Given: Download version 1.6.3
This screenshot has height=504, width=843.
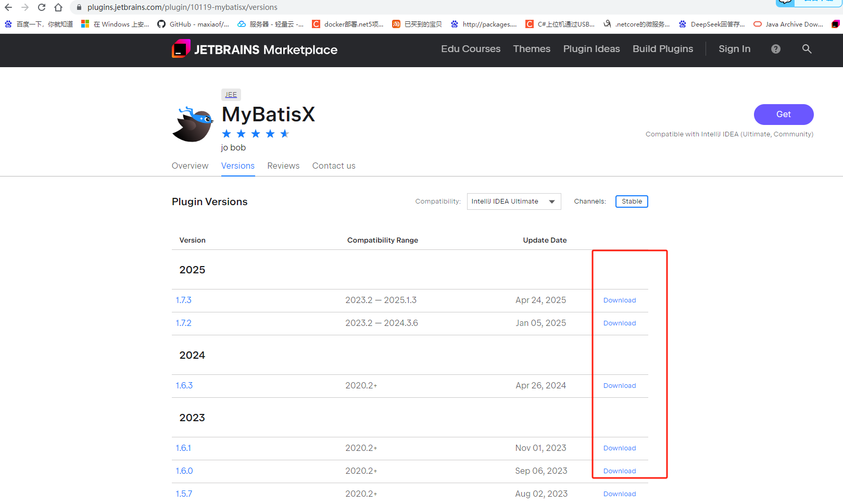Looking at the screenshot, I should pyautogui.click(x=620, y=386).
